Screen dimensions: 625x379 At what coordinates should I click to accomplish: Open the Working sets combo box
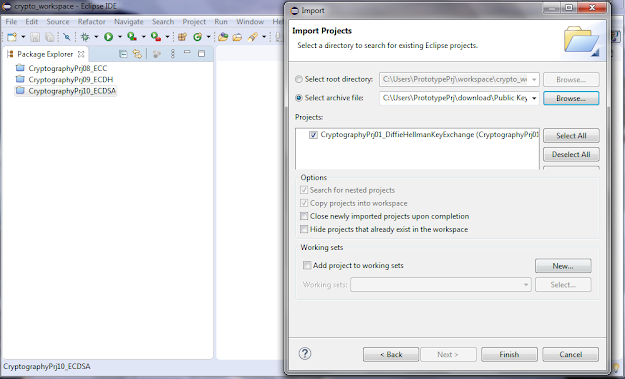441,285
